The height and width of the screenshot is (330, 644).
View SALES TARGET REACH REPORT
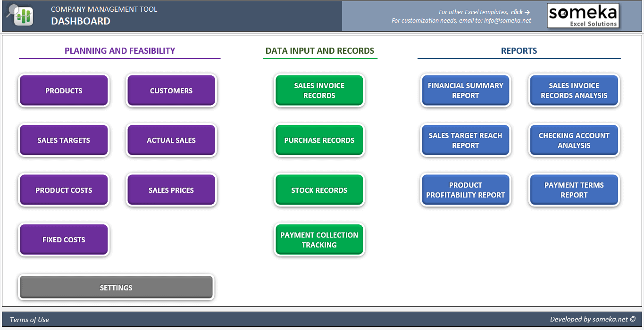click(465, 140)
